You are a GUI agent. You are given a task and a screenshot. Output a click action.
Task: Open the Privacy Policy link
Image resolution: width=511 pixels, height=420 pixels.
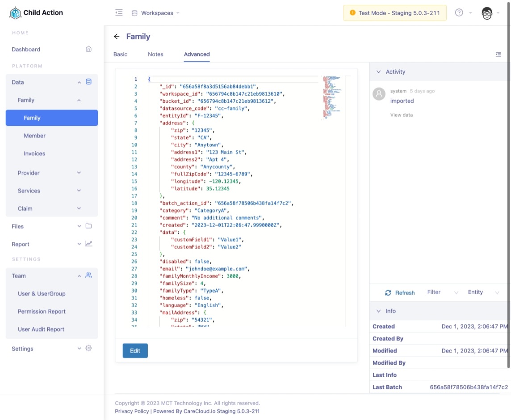click(x=132, y=411)
